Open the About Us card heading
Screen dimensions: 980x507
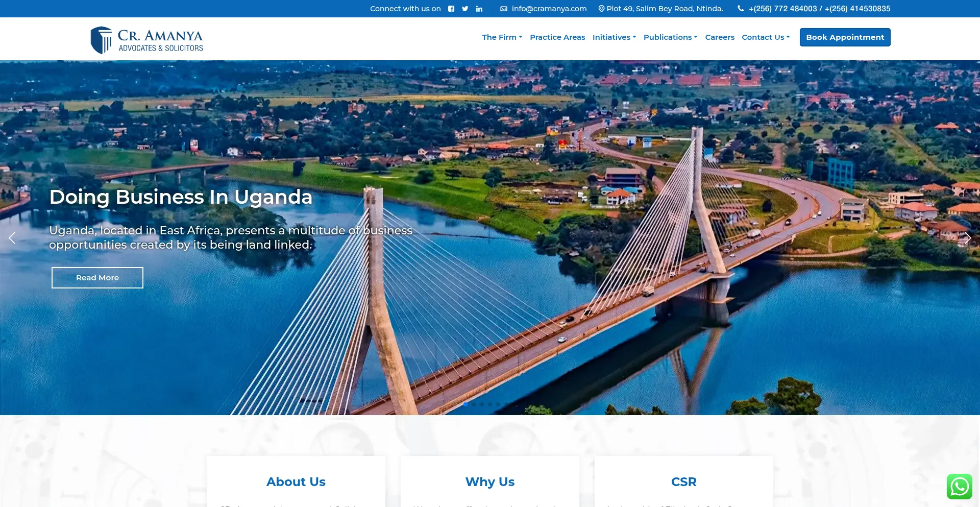pos(296,481)
